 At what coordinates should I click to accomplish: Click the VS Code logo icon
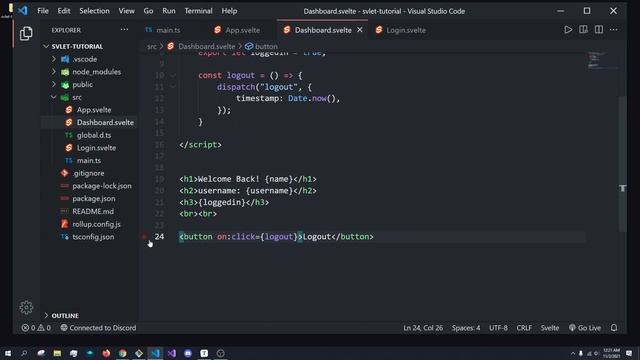point(23,11)
